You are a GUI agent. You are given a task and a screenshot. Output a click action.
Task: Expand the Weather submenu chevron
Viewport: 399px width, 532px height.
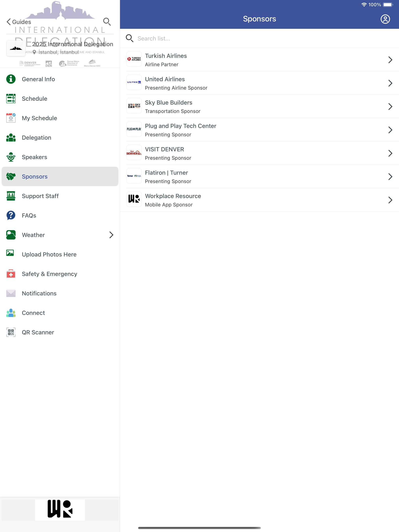click(111, 235)
